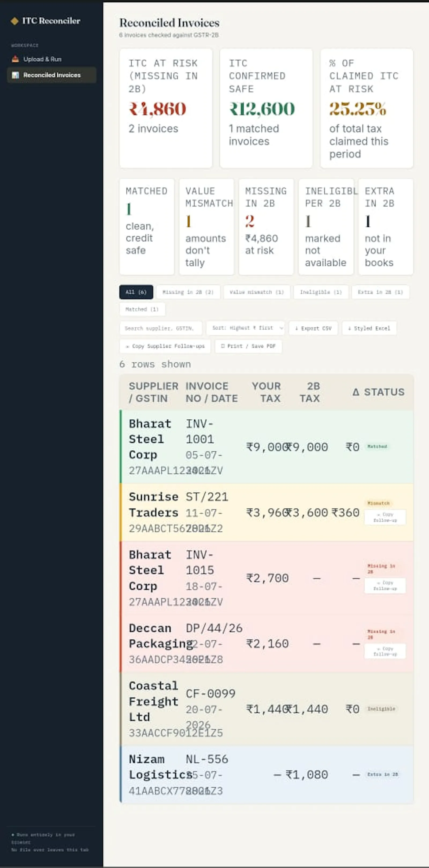Filter by Matched (1) chip
This screenshot has width=429, height=868.
point(142,309)
